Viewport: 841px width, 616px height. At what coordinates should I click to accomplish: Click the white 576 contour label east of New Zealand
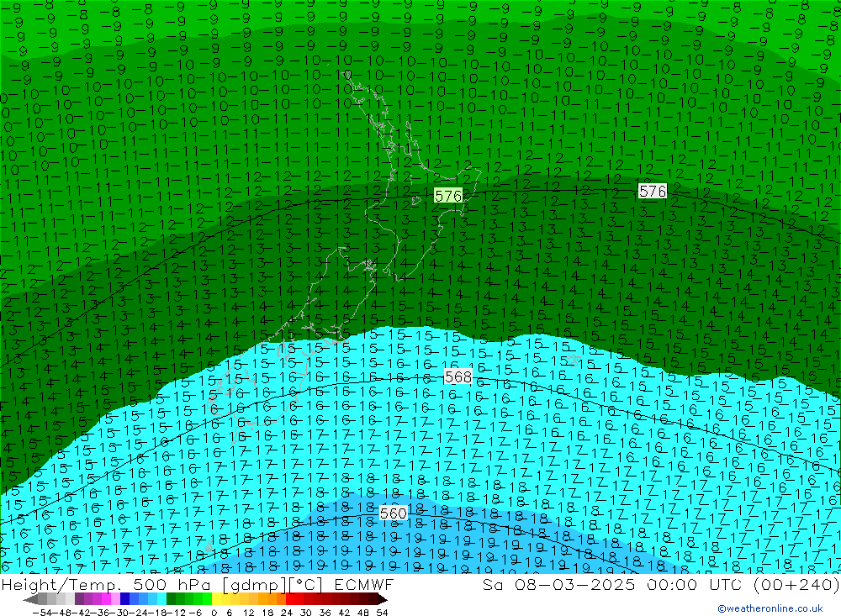coord(653,191)
